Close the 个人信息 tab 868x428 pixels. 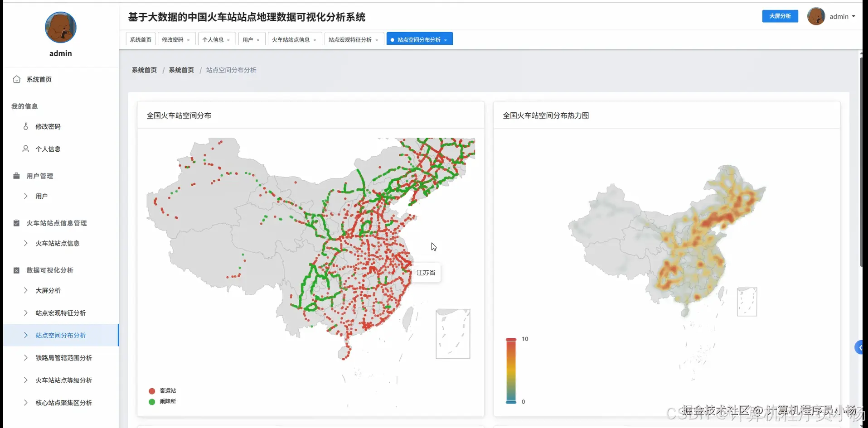(x=228, y=40)
